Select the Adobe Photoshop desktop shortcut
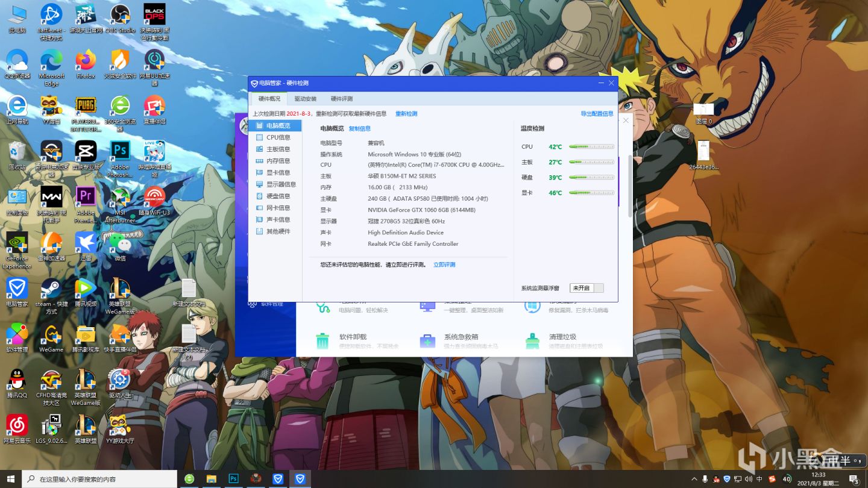Viewport: 868px width, 488px height. tap(120, 160)
